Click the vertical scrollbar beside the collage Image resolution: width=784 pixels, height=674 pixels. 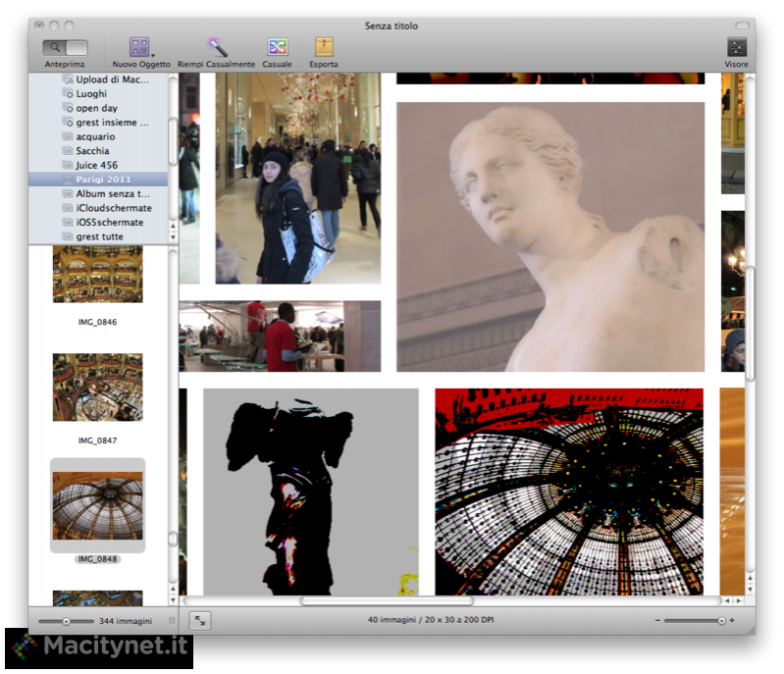click(x=750, y=324)
